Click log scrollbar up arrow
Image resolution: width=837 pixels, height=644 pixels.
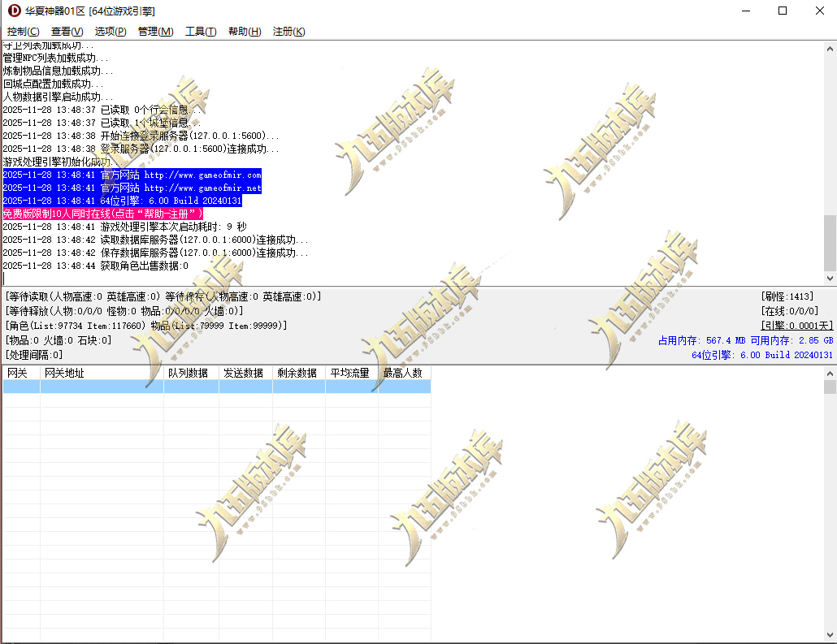[830, 49]
